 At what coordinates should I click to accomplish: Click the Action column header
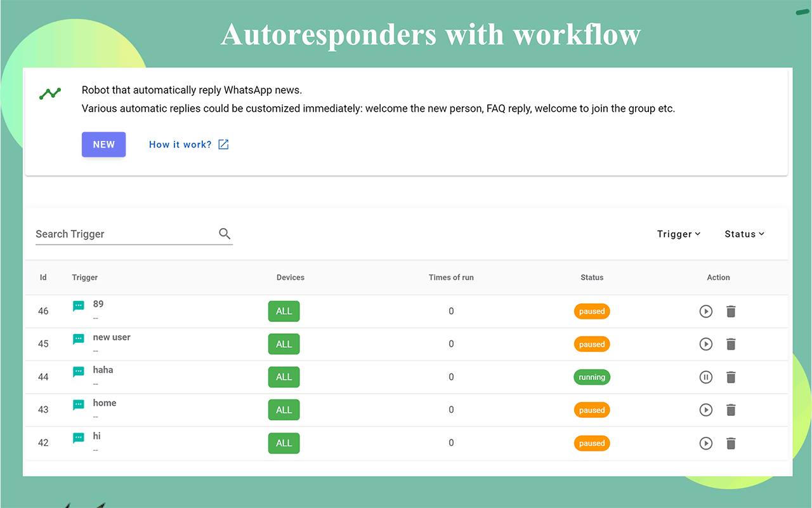tap(719, 277)
